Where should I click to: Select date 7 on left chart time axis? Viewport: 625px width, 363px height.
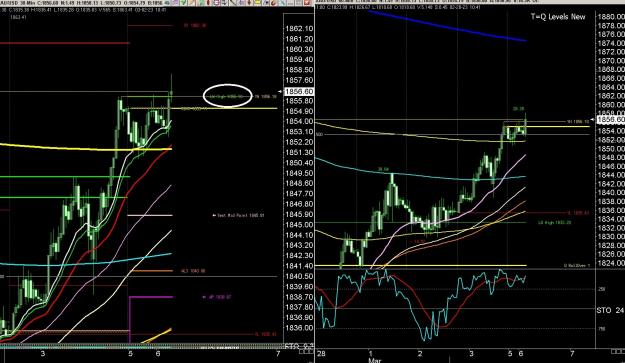[278, 354]
